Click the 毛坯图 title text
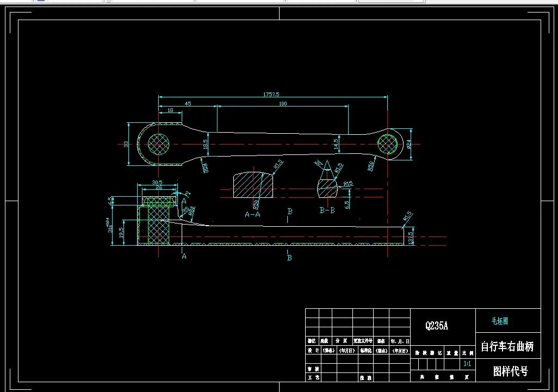The height and width of the screenshot is (392, 558). pos(500,321)
